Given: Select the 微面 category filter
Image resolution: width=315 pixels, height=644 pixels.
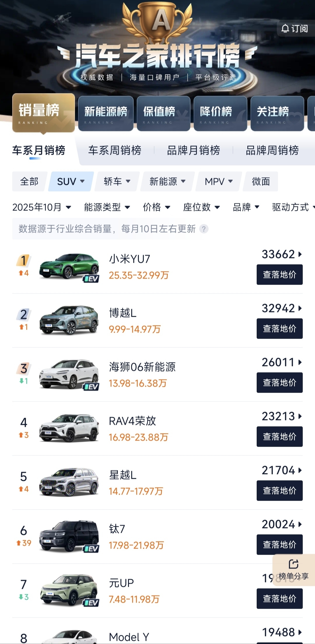Looking at the screenshot, I should [x=261, y=181].
